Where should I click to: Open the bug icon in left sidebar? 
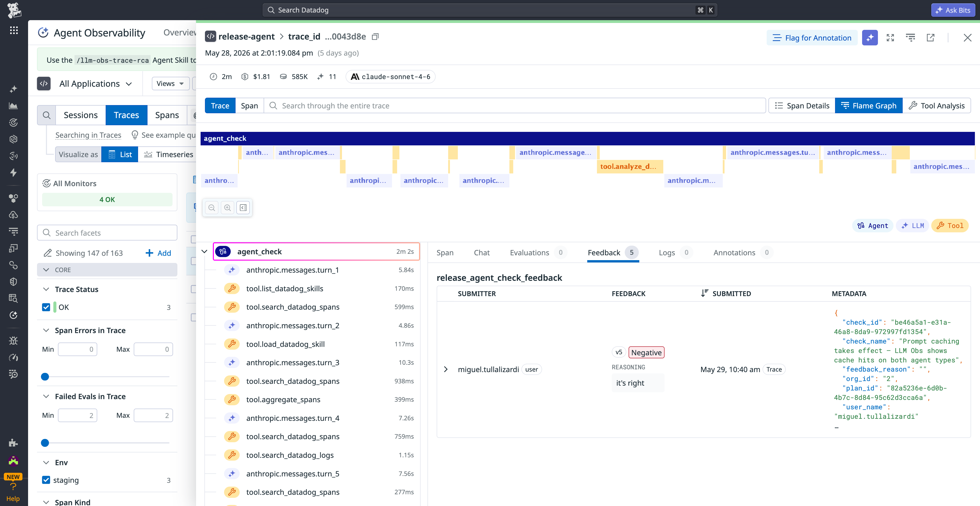pos(13,341)
